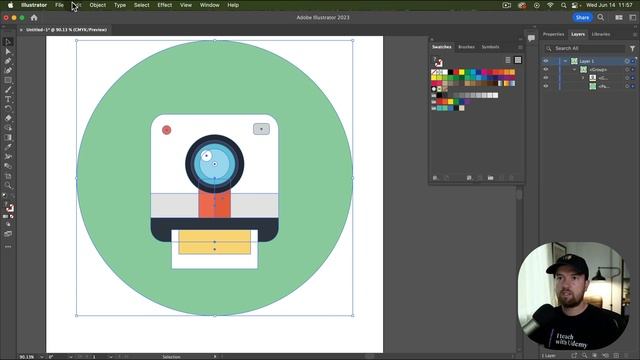Click the target circle for Layer 1

[x=627, y=61]
